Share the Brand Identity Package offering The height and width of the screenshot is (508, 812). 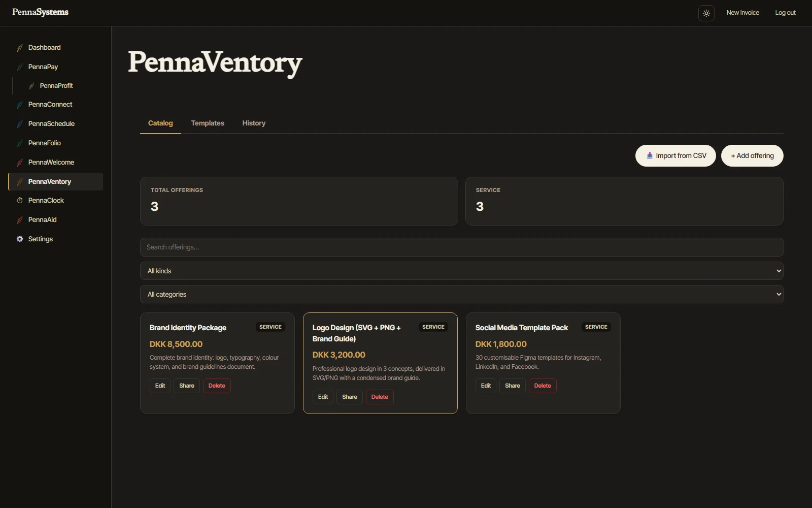[x=187, y=386]
